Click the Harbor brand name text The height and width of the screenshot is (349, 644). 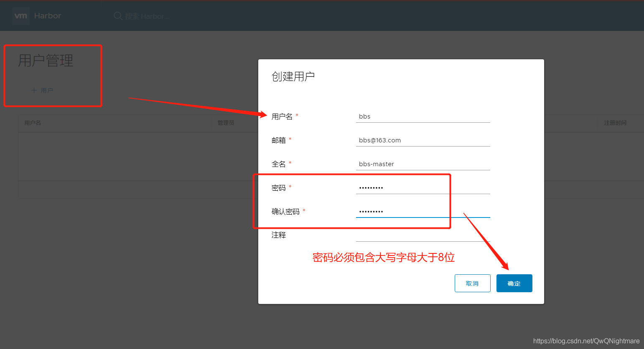(x=48, y=16)
